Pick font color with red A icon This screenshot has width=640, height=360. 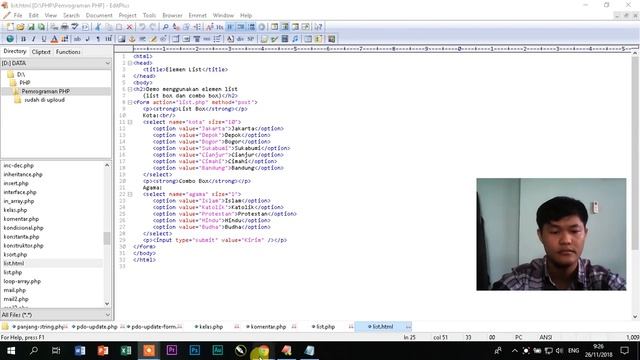tap(54, 39)
